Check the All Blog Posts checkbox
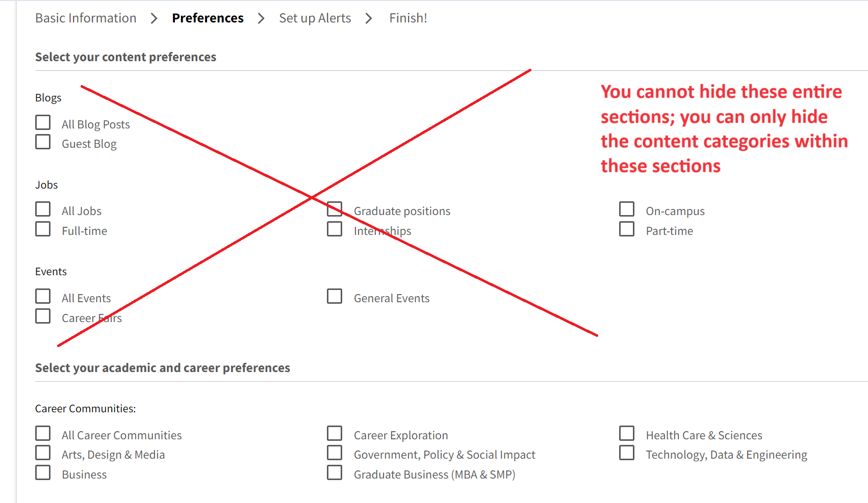Image resolution: width=868 pixels, height=503 pixels. coord(43,123)
